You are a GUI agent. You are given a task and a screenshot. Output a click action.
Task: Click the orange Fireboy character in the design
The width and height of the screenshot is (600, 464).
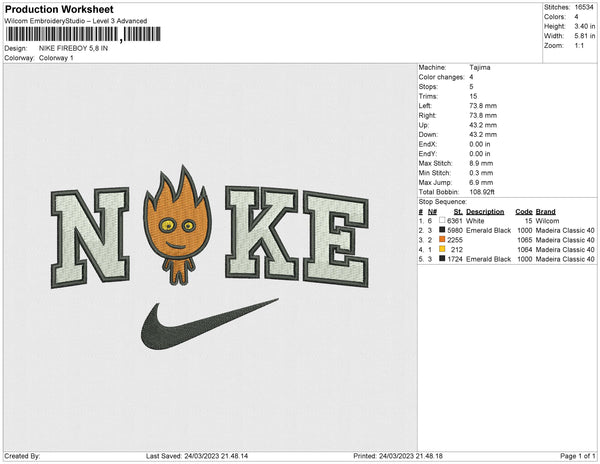(x=177, y=226)
